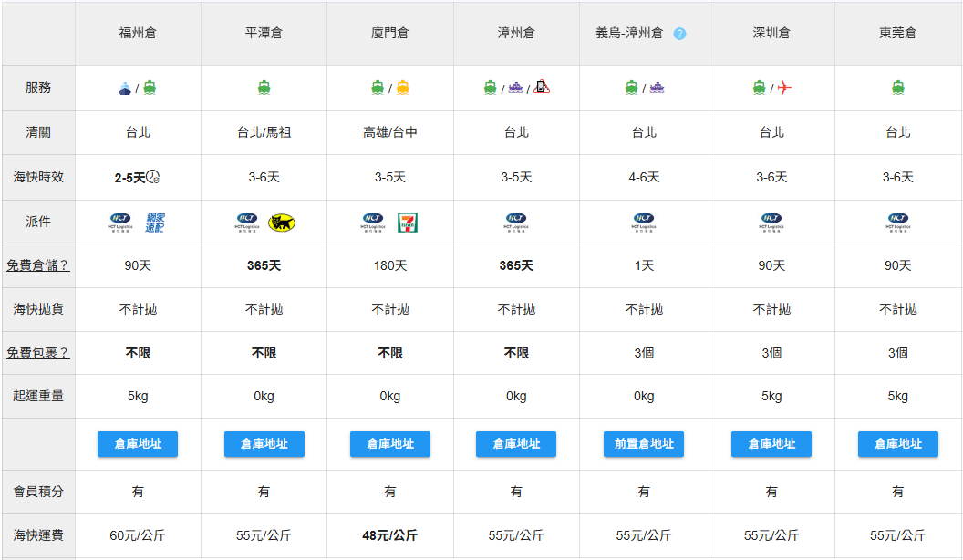Click the HCT Logistics logo under 深圳倉
Viewport: 963px width, 560px height.
[771, 222]
